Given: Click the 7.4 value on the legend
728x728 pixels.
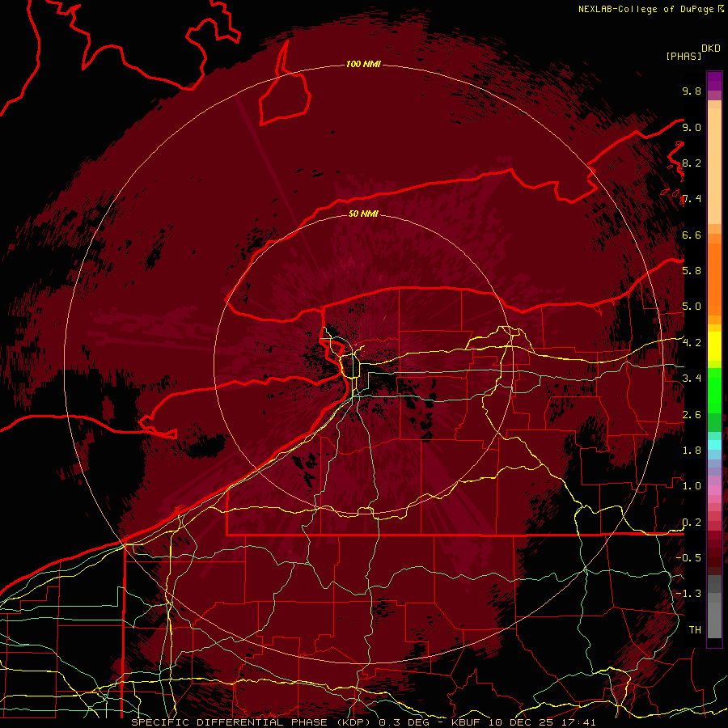Looking at the screenshot, I should point(692,199).
